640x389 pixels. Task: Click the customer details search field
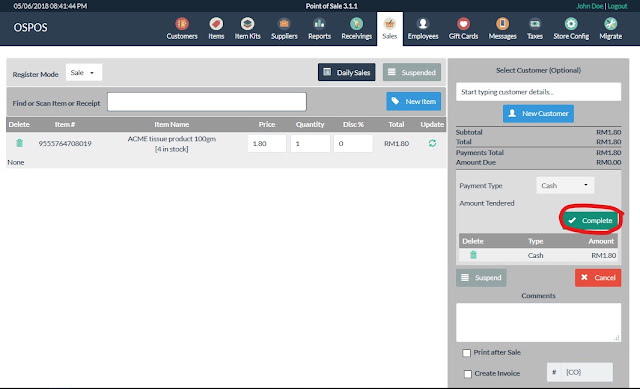click(538, 92)
